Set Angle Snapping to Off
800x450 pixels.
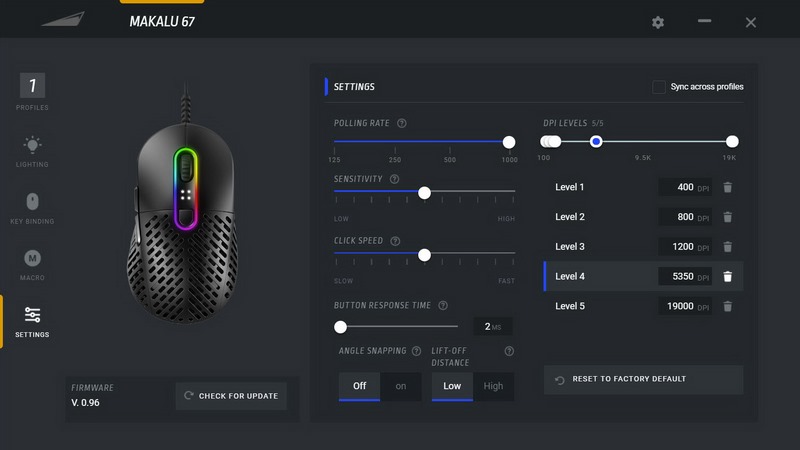pos(359,386)
